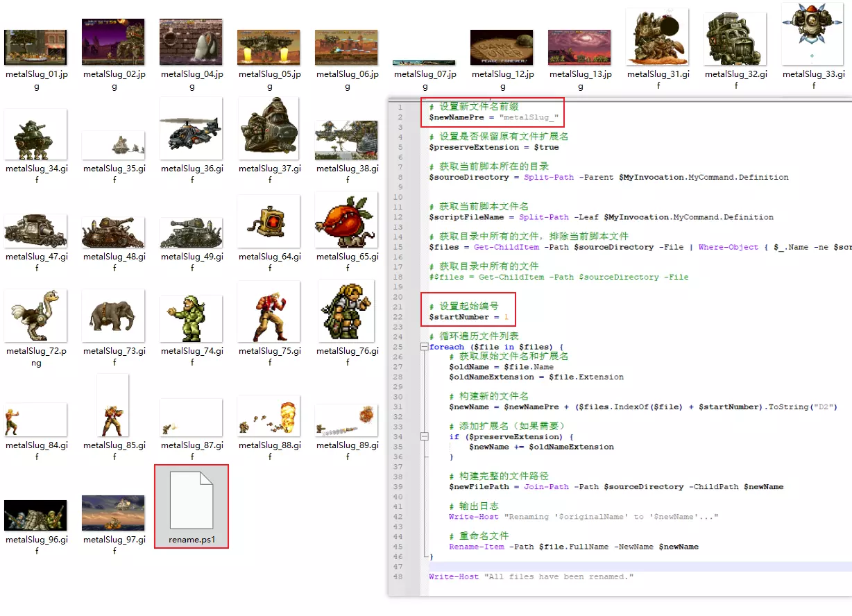
Task: Select metalSlug_31.gif boss sprite
Action: click(657, 37)
